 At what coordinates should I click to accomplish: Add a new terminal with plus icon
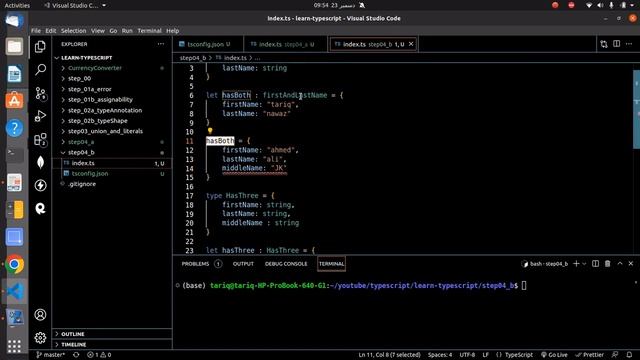(576, 264)
